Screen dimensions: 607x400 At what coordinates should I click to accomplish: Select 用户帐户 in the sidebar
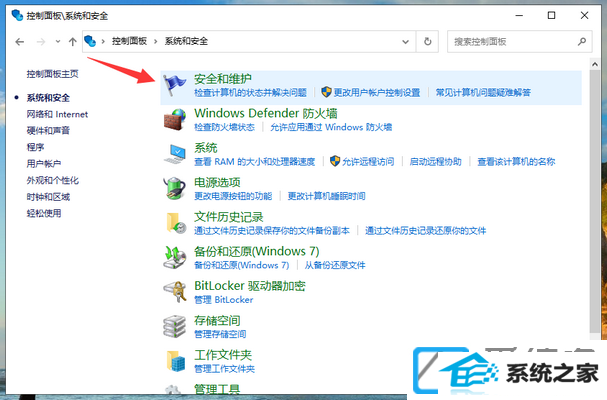(x=44, y=164)
